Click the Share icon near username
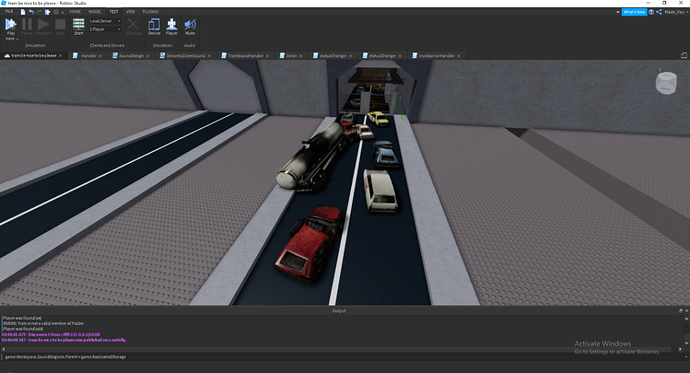Screen dimensions: 690x373 point(659,12)
